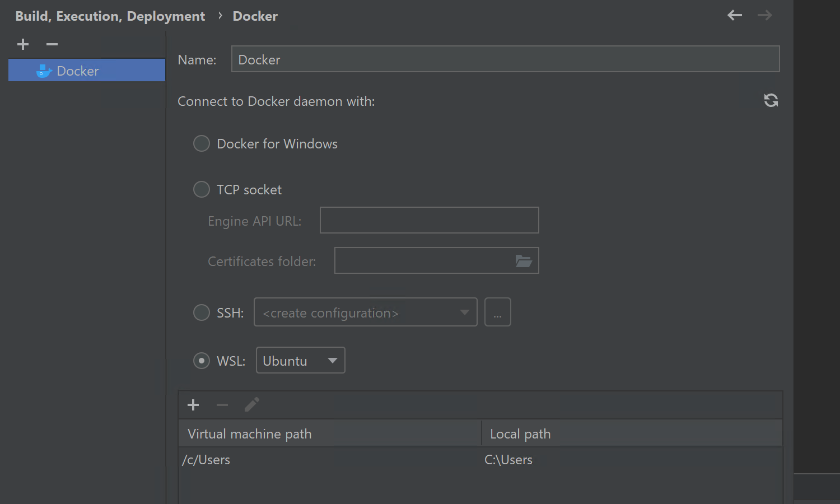
Task: Click the refresh connection icon
Action: pos(771,100)
